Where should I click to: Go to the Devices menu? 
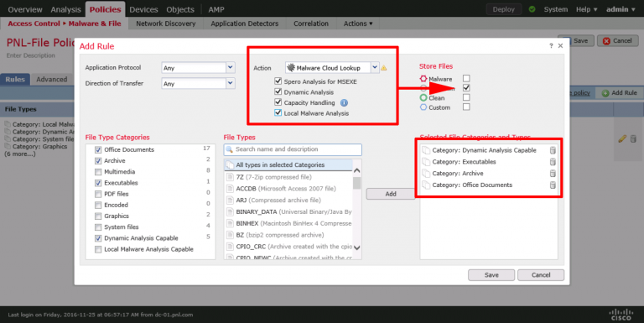[143, 9]
